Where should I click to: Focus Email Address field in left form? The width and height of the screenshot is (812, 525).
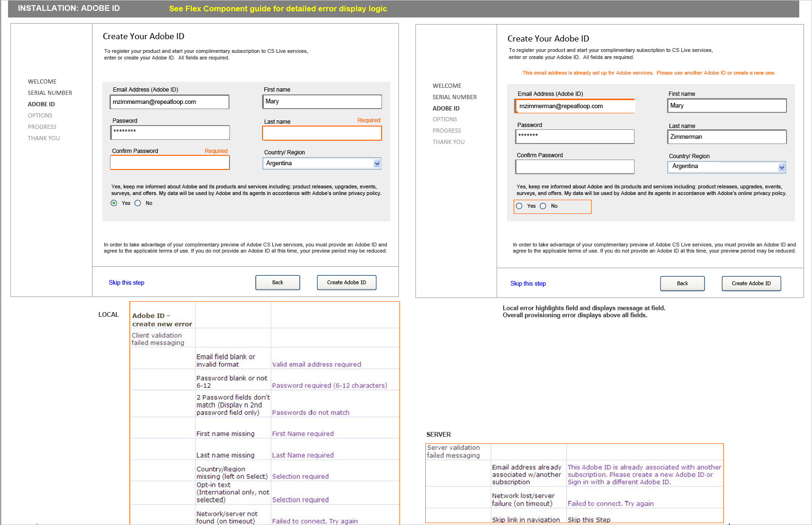170,102
